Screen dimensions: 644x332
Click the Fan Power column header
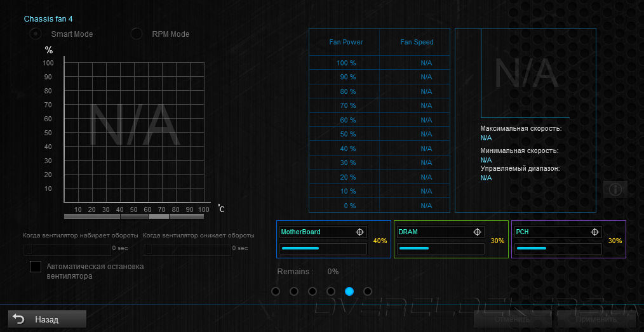[346, 42]
